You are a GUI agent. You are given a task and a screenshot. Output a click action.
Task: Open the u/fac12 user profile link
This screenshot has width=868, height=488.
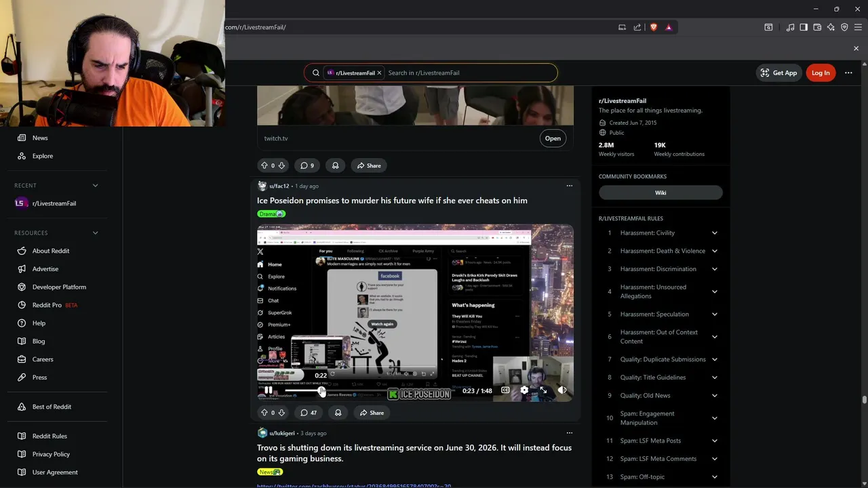279,186
